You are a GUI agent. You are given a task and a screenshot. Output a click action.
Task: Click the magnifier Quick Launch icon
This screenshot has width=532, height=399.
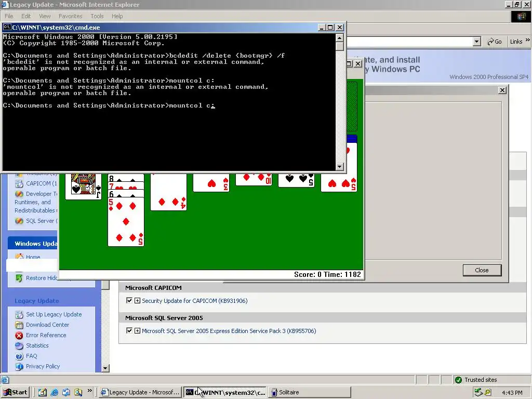(x=78, y=392)
